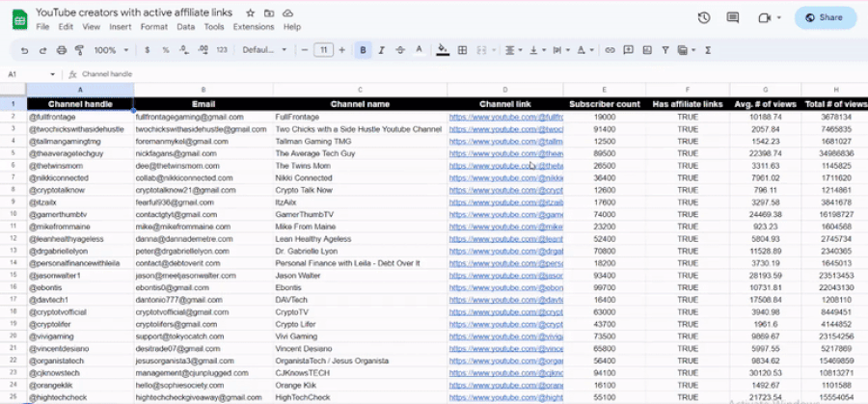Toggle italic text formatting

pyautogui.click(x=383, y=50)
